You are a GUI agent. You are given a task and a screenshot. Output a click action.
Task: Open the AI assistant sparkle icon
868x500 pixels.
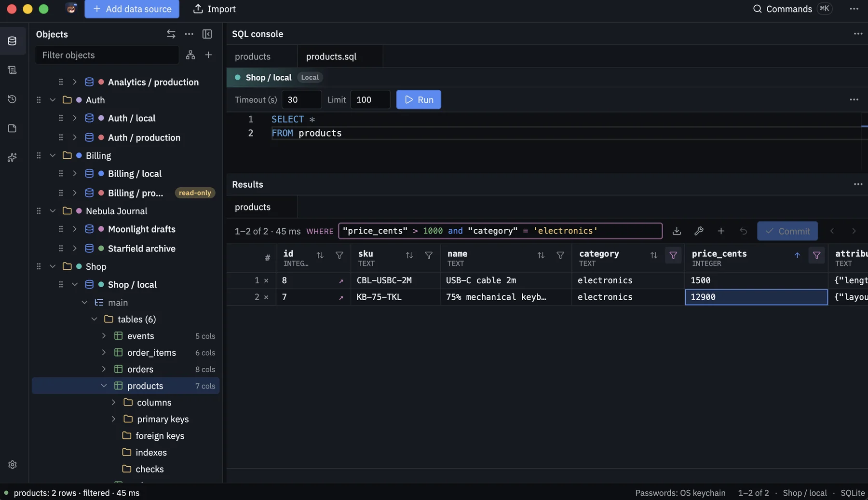pyautogui.click(x=13, y=157)
